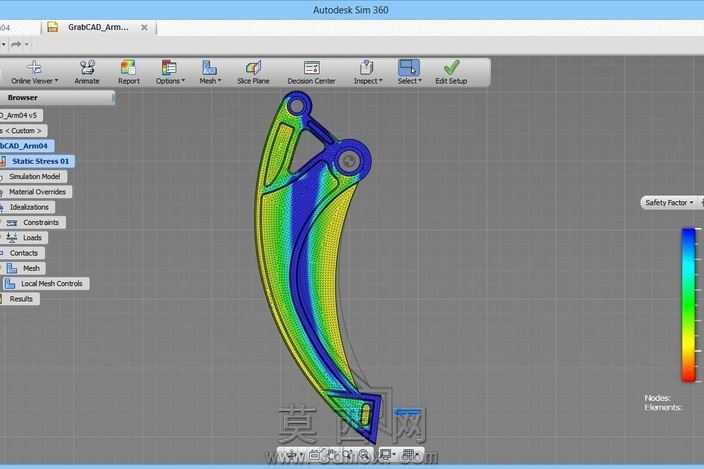Open grid settings in navigation bar
Viewport: 704px width, 469px height.
[x=409, y=455]
